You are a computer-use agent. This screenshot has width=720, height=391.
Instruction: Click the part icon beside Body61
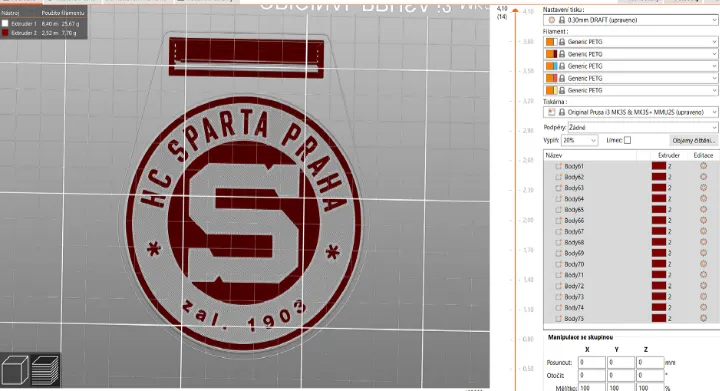tap(558, 166)
